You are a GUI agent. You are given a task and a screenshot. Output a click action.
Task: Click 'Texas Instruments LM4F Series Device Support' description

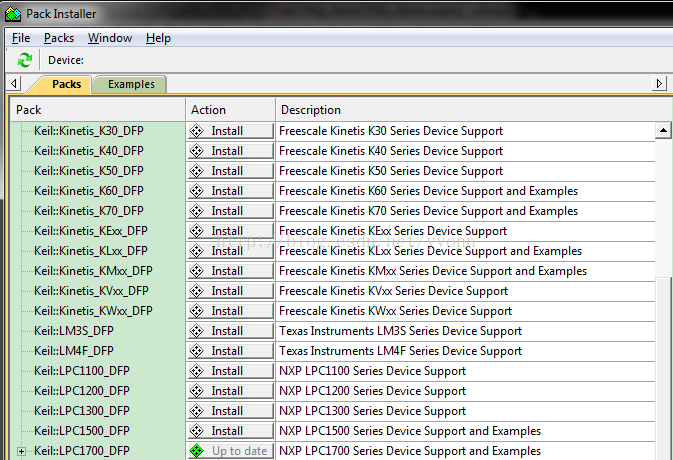tap(400, 351)
